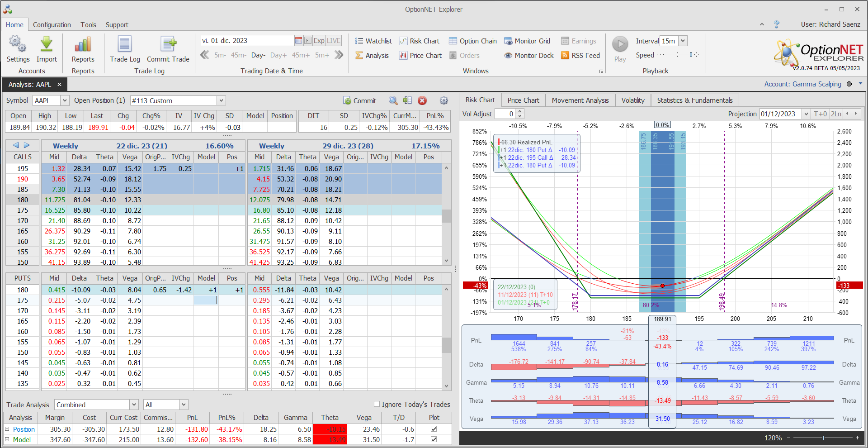Open the Risk Chart window from ribbon
The image size is (868, 448).
419,41
